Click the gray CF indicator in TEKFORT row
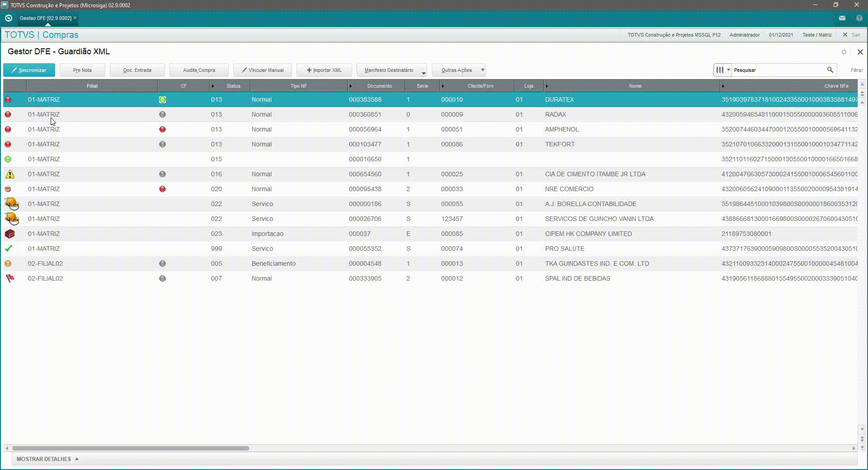Screen dimensions: 868x470 162,144
